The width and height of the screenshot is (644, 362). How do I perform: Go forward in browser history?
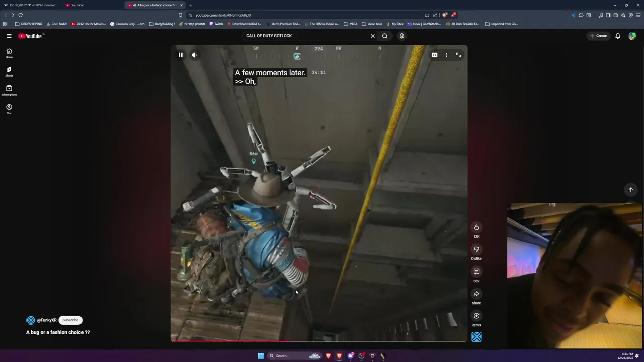[x=13, y=15]
